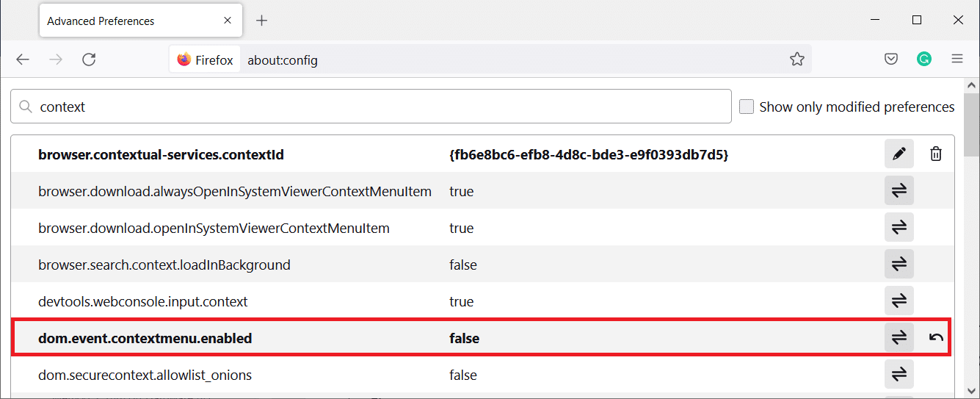Go back with the back arrow
Image resolution: width=980 pixels, height=399 pixels.
pos(23,60)
